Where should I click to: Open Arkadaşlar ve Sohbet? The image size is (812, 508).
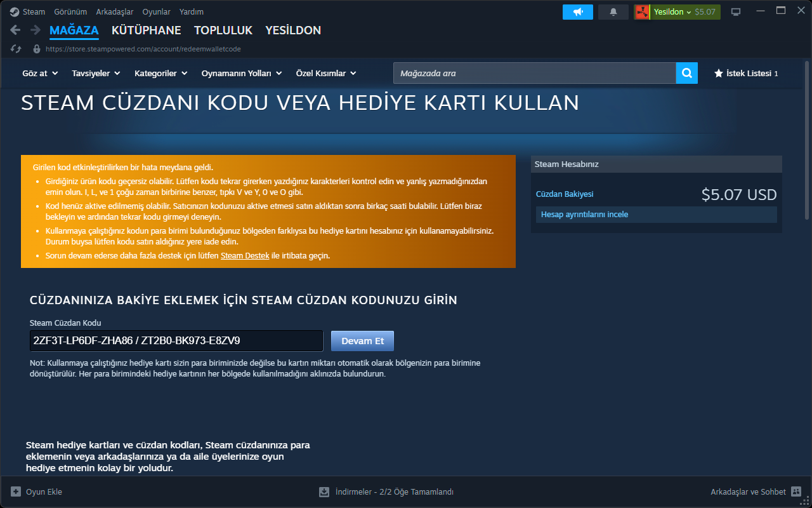(x=756, y=491)
